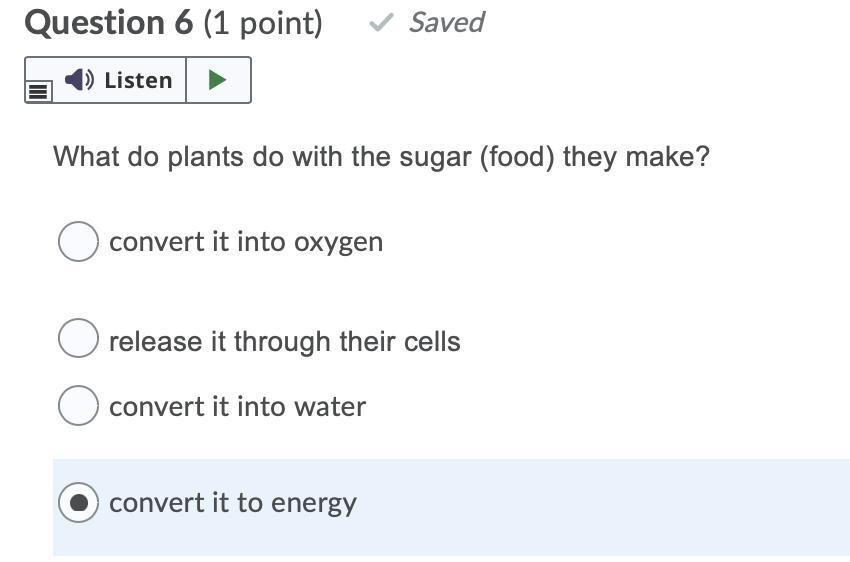Select the radio for release it through their cells

(78, 339)
